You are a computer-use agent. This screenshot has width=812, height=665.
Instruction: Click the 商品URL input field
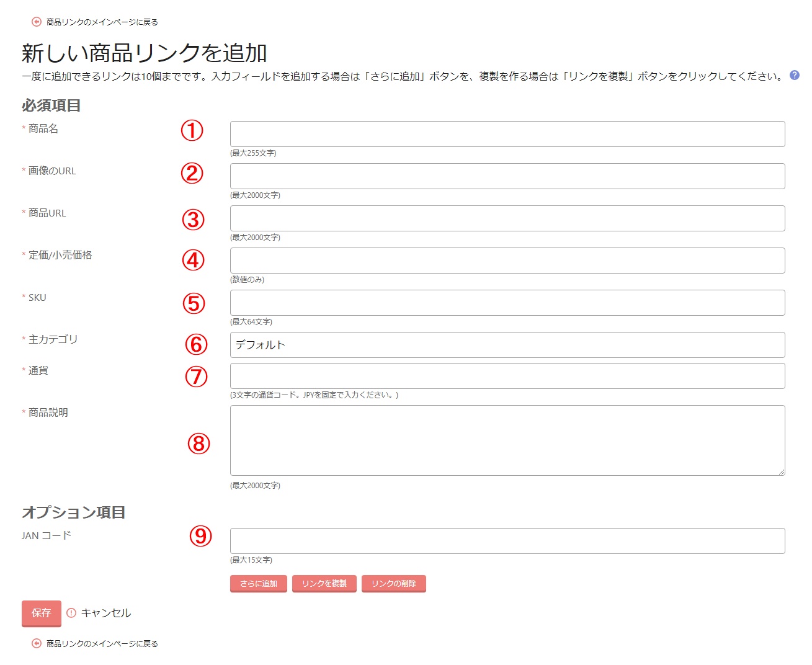tap(507, 218)
